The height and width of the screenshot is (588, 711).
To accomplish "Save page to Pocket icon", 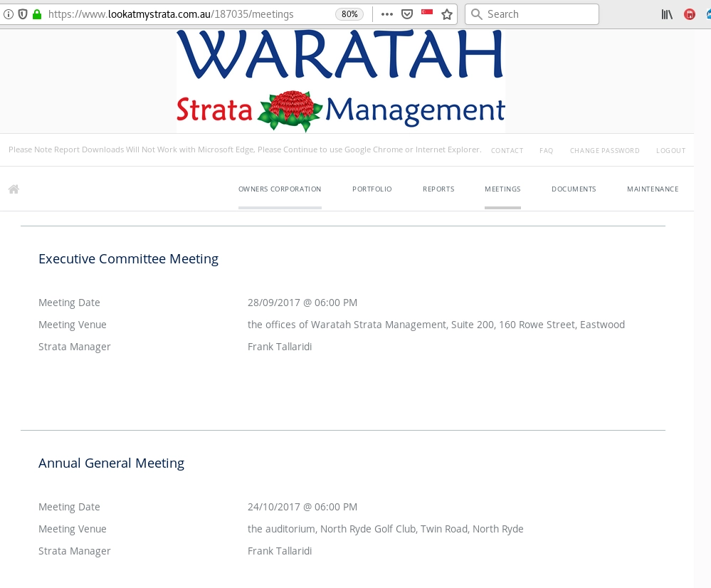I will point(407,14).
